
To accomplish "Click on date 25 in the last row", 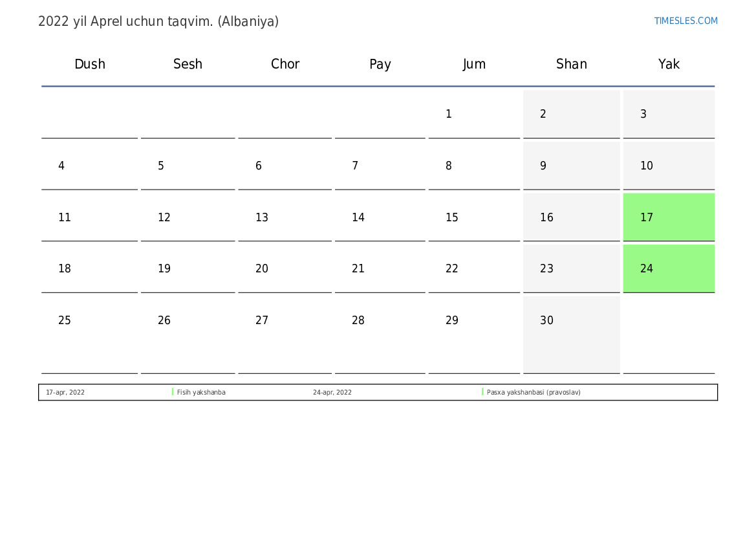I will [65, 320].
